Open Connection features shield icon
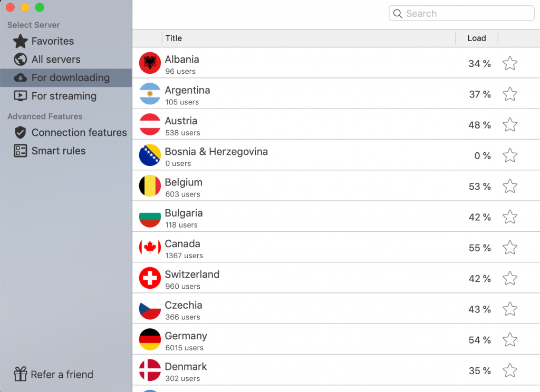 coord(21,132)
